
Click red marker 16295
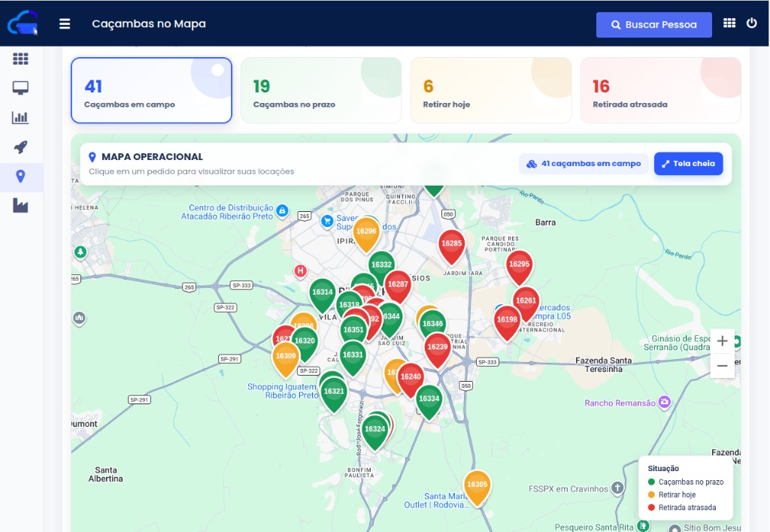(519, 264)
